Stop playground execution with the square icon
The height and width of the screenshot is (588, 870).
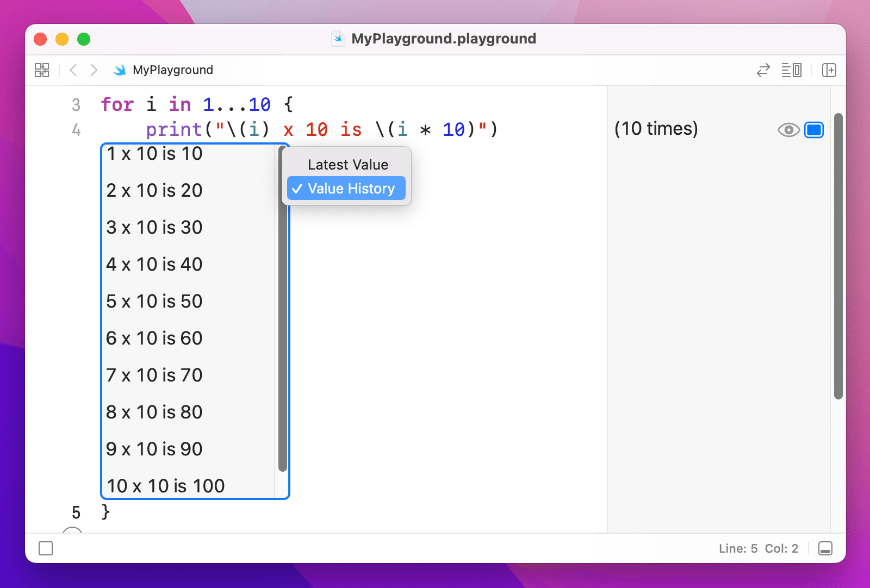(x=46, y=548)
